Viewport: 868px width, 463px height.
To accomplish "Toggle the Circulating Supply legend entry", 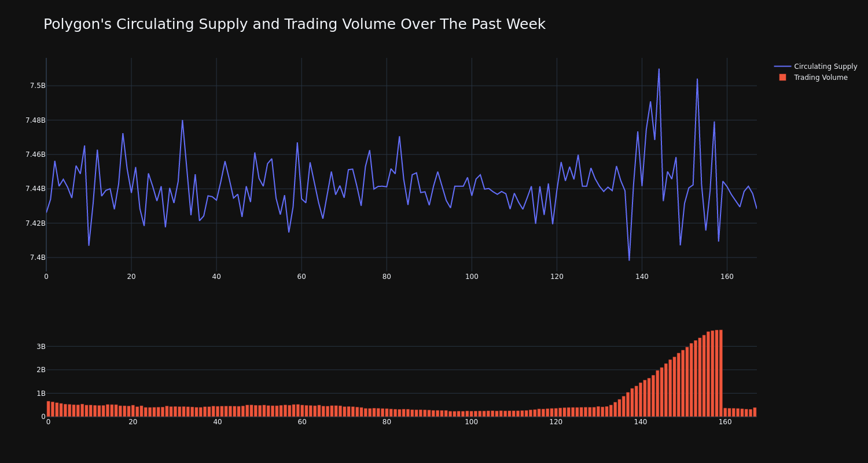I will click(815, 67).
